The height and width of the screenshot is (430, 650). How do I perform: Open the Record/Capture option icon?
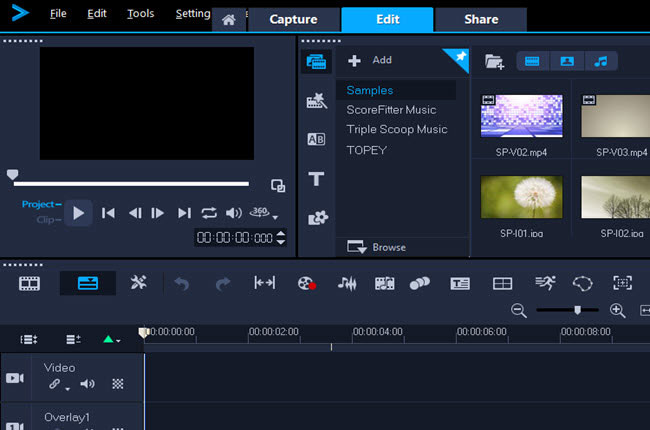[x=307, y=284]
